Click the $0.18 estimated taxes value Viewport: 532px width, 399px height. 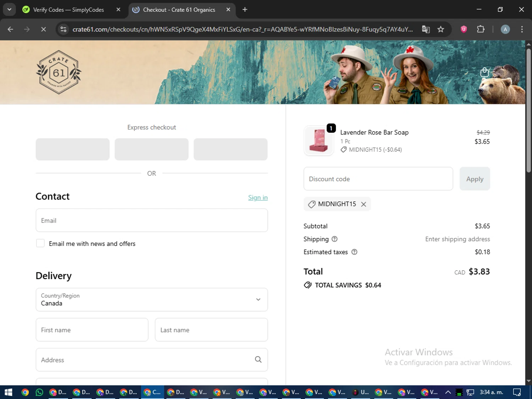(x=482, y=252)
